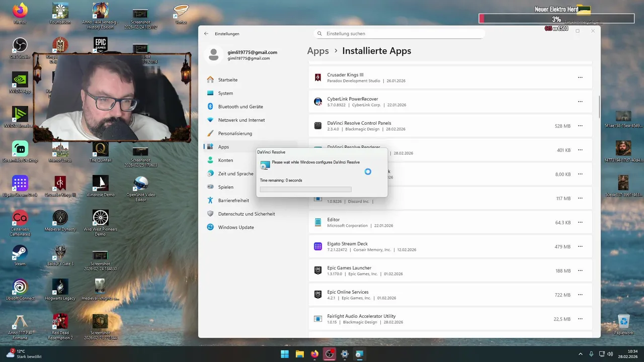This screenshot has width=644, height=362.
Task: Open more options for the 8,00 KB app
Action: coord(580,174)
